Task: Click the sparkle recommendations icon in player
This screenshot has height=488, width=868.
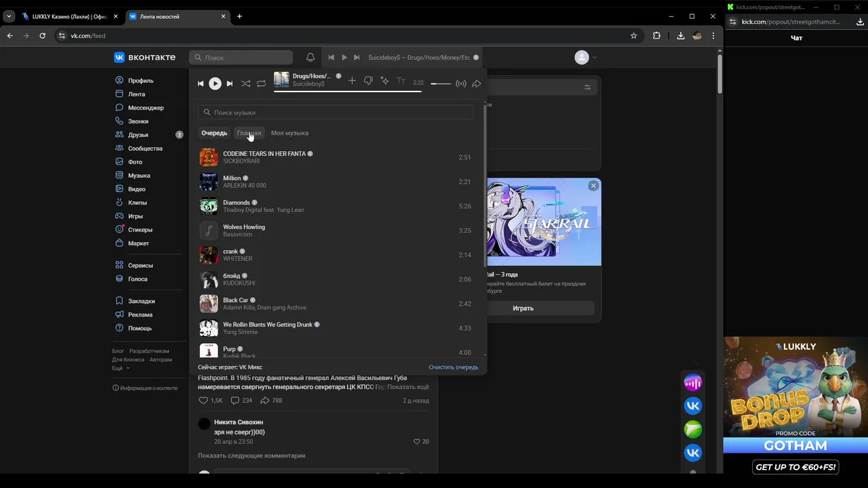Action: tap(384, 81)
